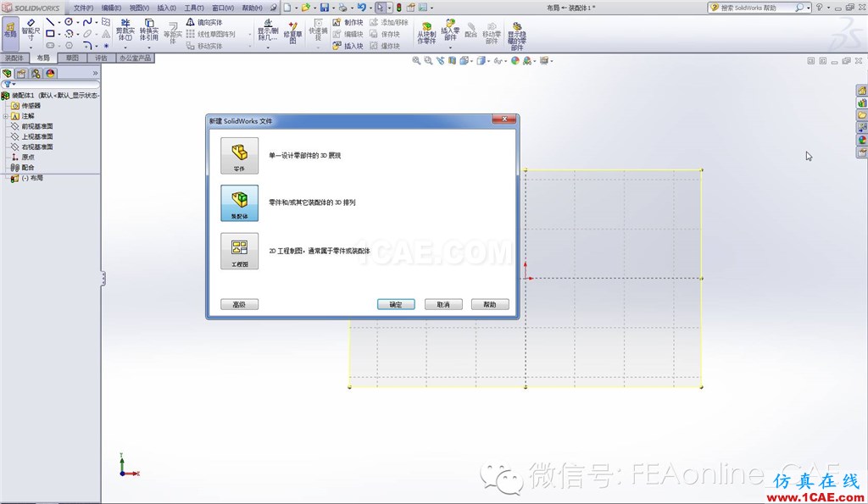Click the Save floppy disk icon
Image resolution: width=868 pixels, height=504 pixels.
tap(325, 7)
